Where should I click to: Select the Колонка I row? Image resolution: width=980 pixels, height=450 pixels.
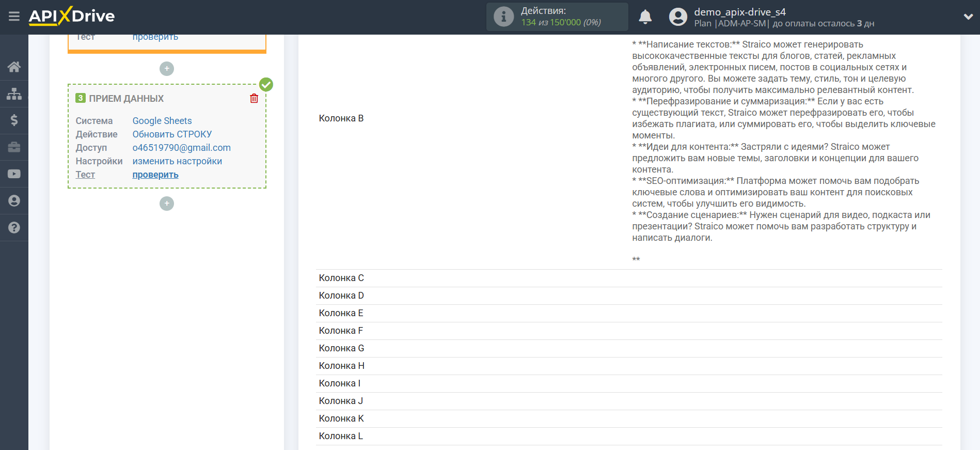click(x=629, y=383)
